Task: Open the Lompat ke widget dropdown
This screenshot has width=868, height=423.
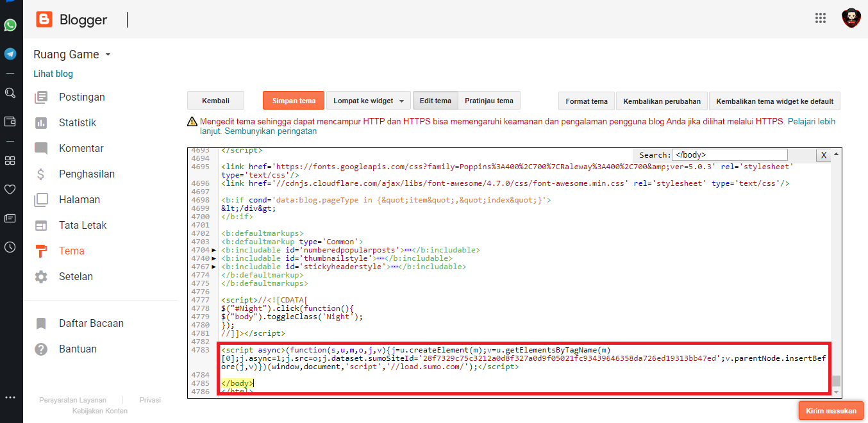Action: (369, 101)
